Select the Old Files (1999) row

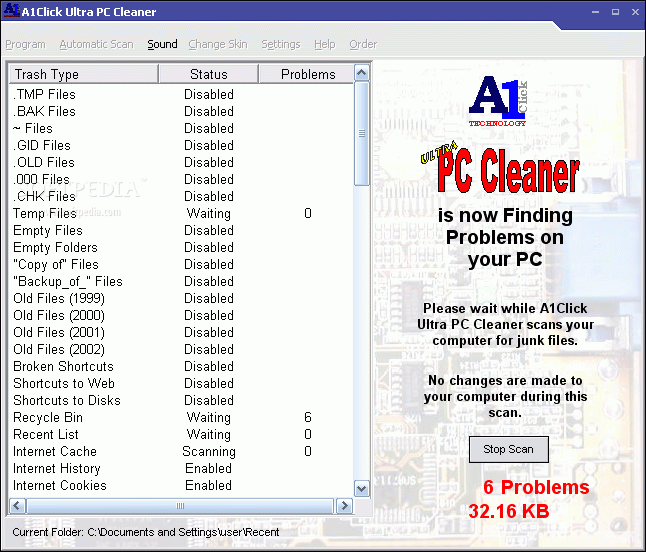pos(181,298)
